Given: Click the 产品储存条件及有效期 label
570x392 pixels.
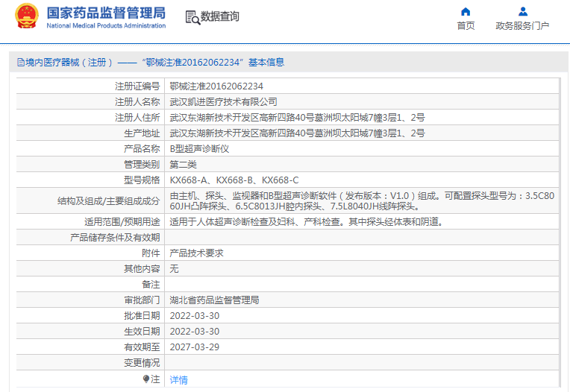Looking at the screenshot, I should coord(115,238).
